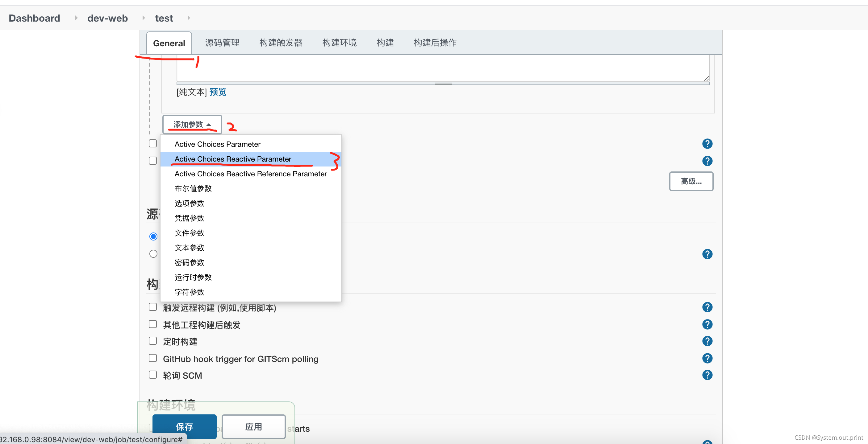Go to Dashboard breadcrumb
Screen dimensions: 868x444
tap(34, 18)
